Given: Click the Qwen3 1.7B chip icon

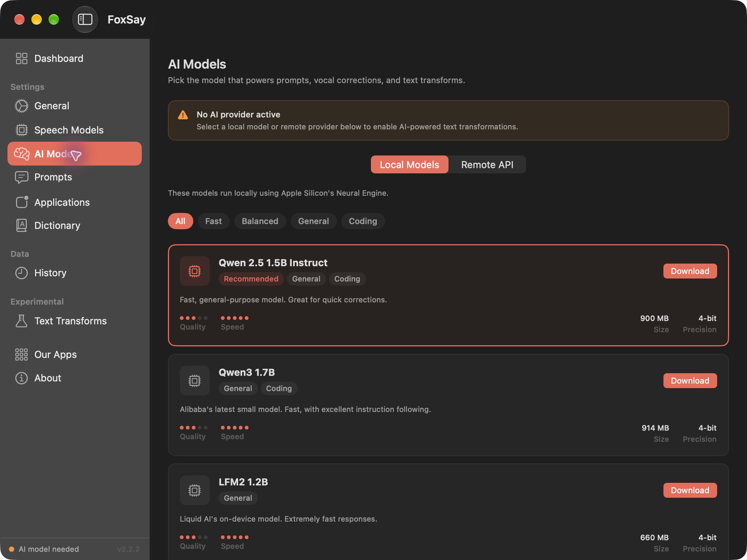Looking at the screenshot, I should 195,381.
